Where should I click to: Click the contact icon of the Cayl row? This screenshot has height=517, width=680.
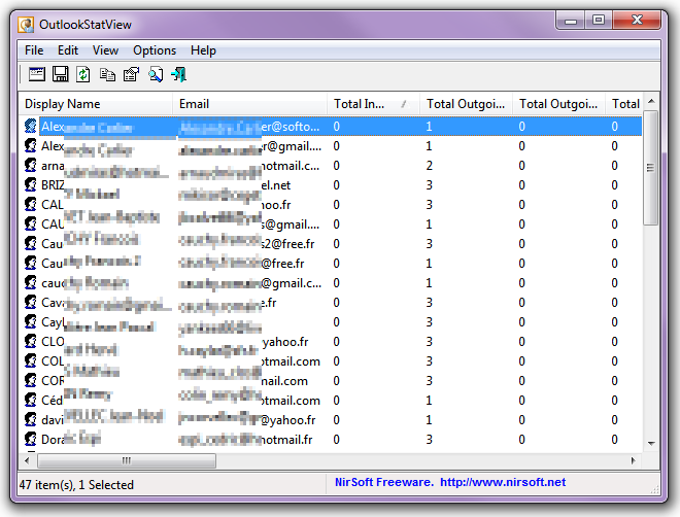[30, 321]
